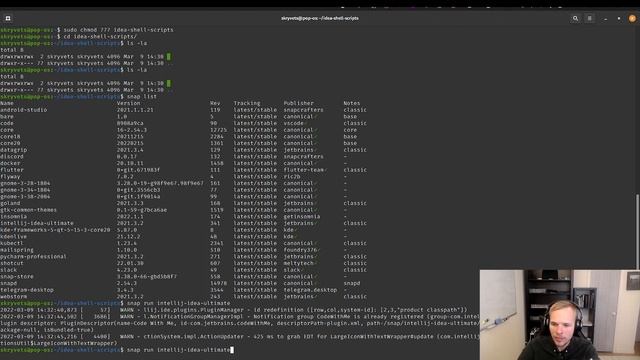This screenshot has height=360, width=640.
Task: Click the 'shotcut' package name
Action: coord(12,263)
